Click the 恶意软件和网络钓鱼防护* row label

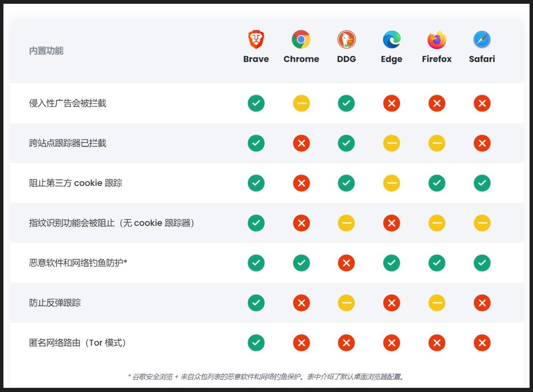78,263
